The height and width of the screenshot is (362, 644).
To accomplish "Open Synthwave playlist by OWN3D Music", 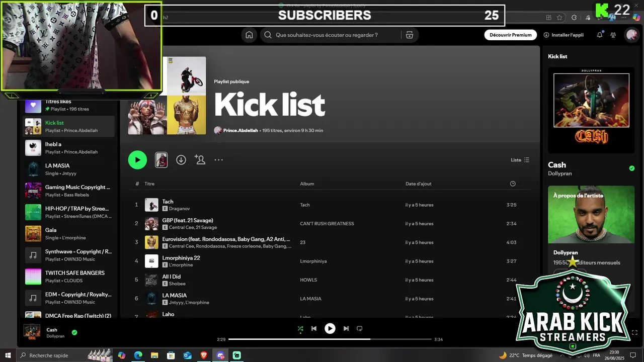I will click(68, 255).
